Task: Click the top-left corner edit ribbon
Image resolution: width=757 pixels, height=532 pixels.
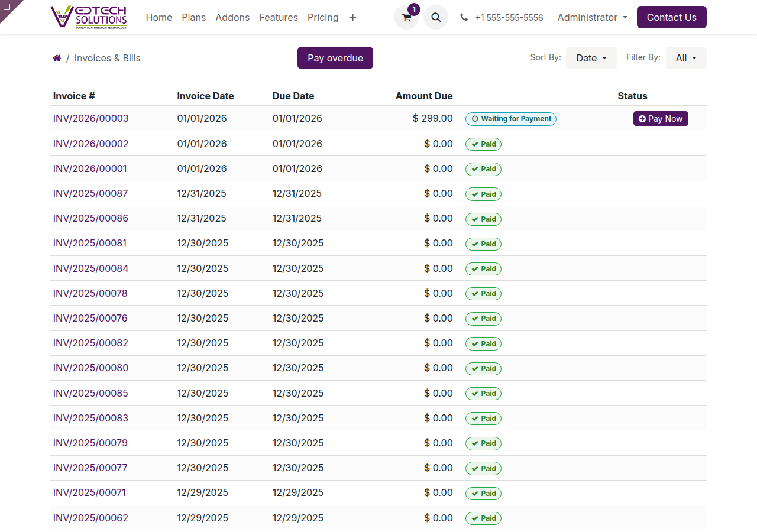Action: click(8, 7)
